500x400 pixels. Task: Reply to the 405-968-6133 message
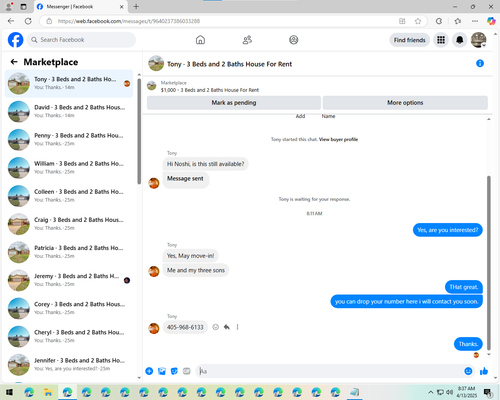227,327
